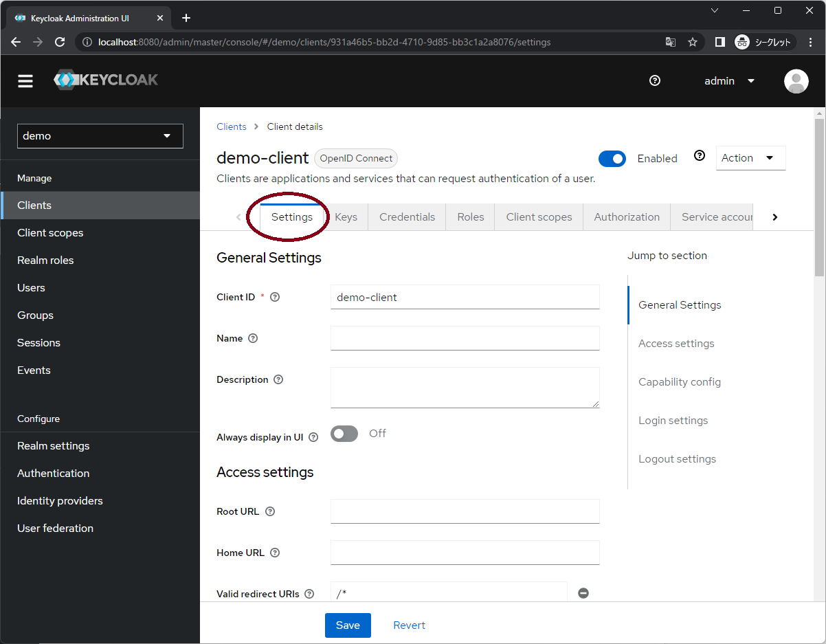Click the Keycloak logo

106,80
